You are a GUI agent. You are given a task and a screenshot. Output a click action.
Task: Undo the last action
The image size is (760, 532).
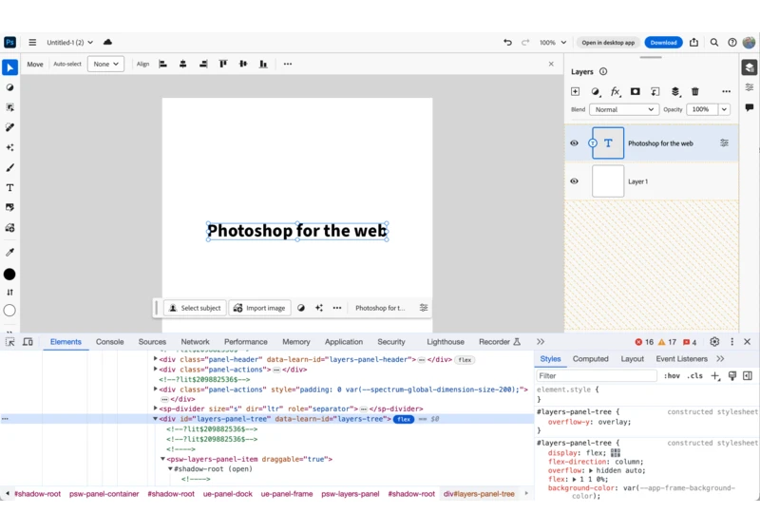click(x=507, y=42)
